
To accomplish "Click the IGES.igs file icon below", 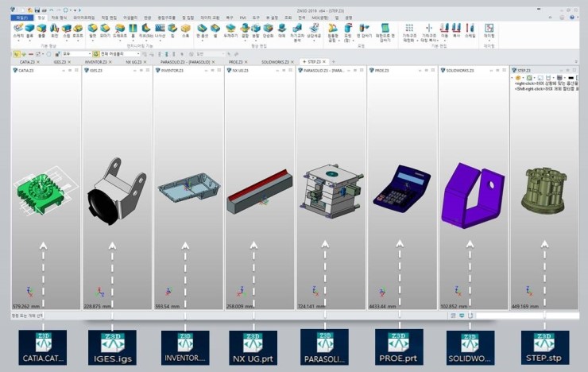I will [x=112, y=347].
